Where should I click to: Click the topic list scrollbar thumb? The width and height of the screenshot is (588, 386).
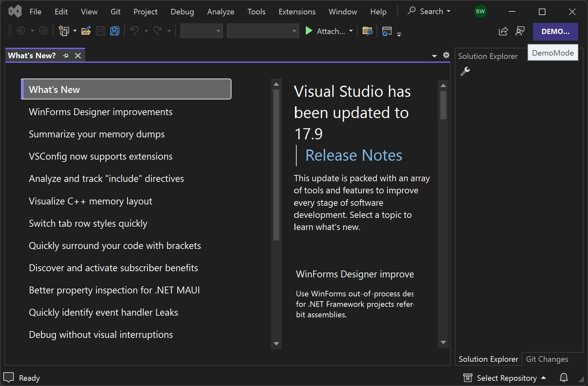click(x=276, y=165)
